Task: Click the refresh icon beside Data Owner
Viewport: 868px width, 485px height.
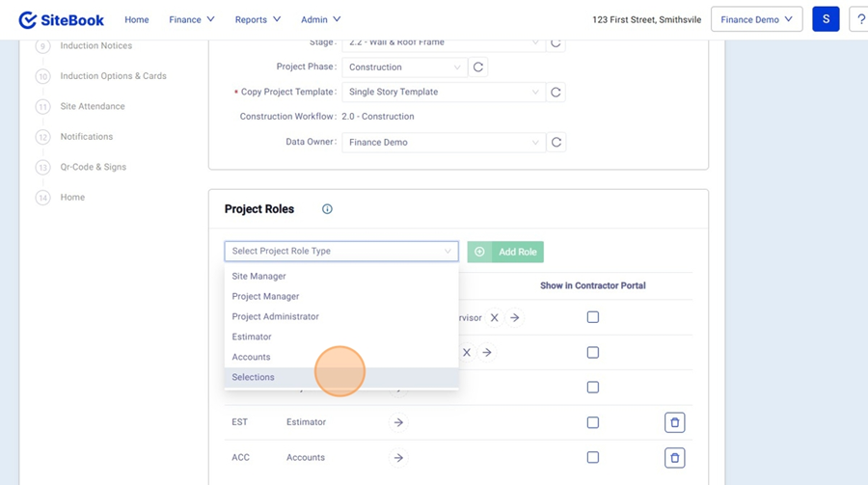Action: click(556, 143)
